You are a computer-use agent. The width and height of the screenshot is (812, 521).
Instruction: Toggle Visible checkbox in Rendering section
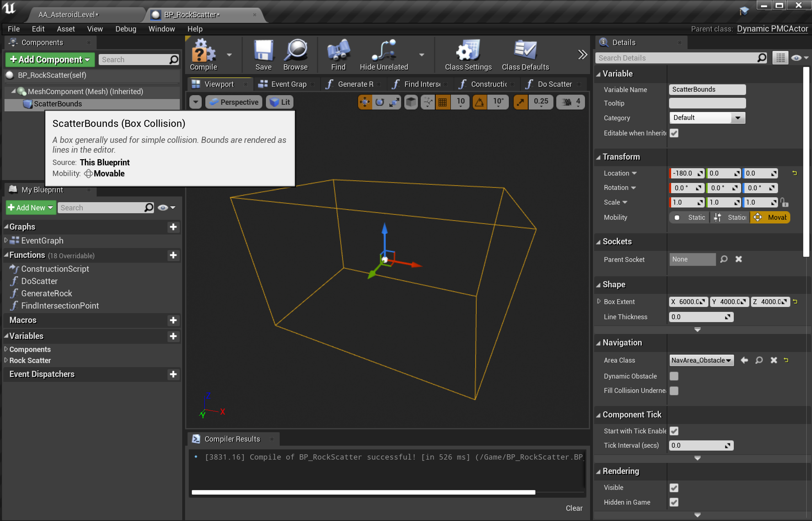[x=674, y=487]
